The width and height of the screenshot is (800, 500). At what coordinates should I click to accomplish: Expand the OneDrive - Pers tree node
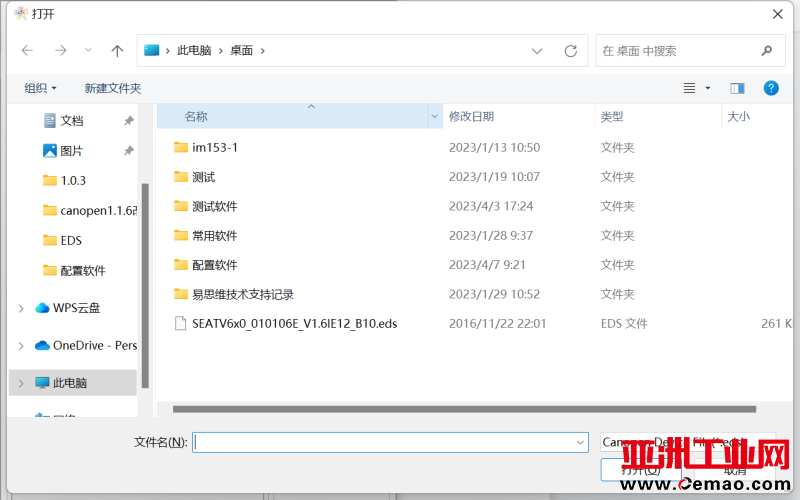point(21,346)
